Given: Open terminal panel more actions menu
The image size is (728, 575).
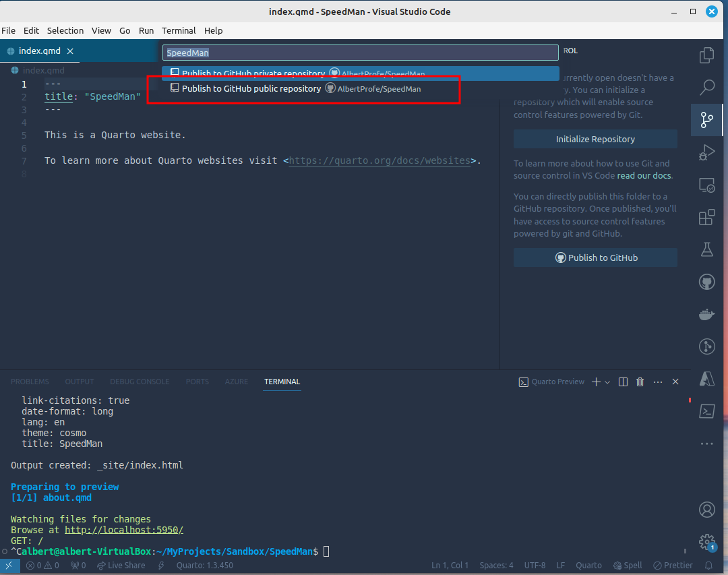Looking at the screenshot, I should (658, 382).
